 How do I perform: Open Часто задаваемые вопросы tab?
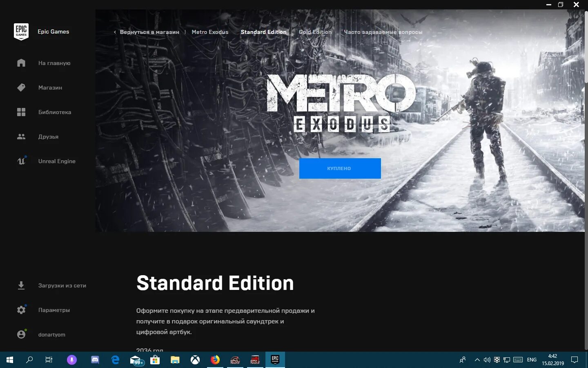click(383, 32)
